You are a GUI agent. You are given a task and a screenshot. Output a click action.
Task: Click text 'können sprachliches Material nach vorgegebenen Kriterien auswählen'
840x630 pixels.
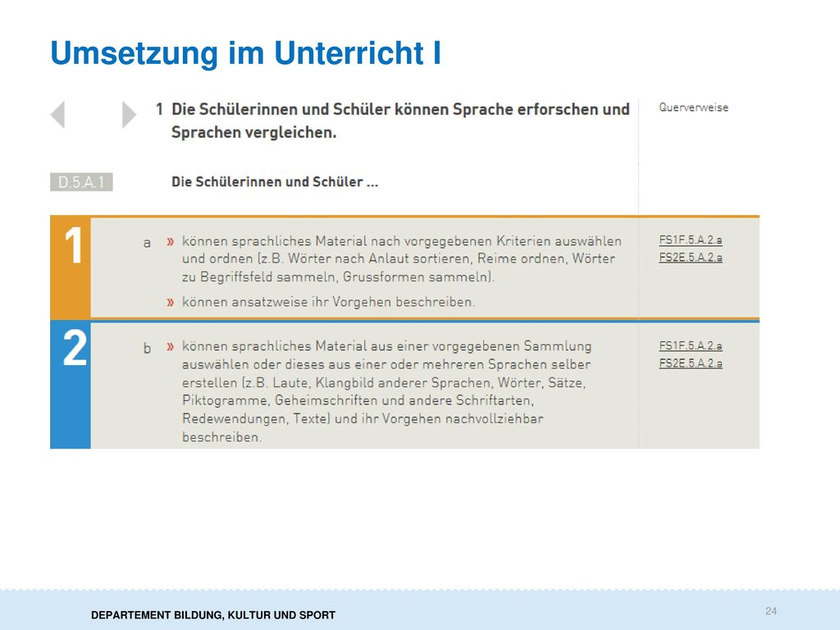tap(402, 242)
